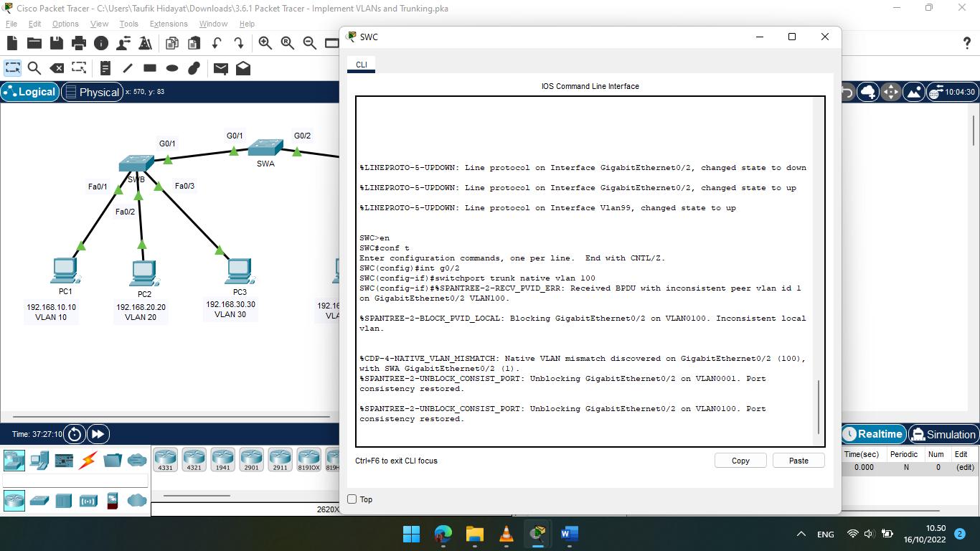This screenshot has height=551, width=980.
Task: Open the Edit menu
Action: point(34,24)
